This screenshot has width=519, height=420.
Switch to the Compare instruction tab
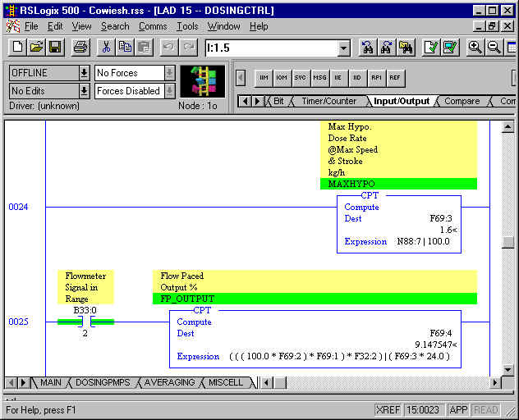tap(462, 101)
